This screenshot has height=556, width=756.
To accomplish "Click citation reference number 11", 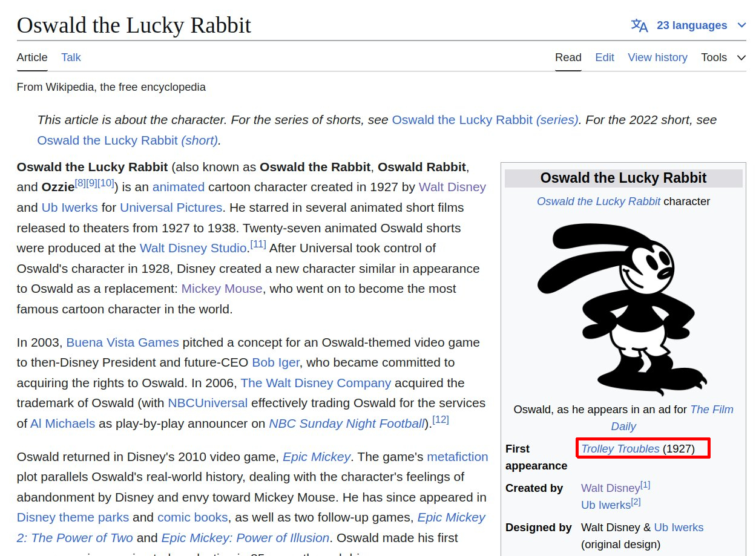I will (258, 245).
